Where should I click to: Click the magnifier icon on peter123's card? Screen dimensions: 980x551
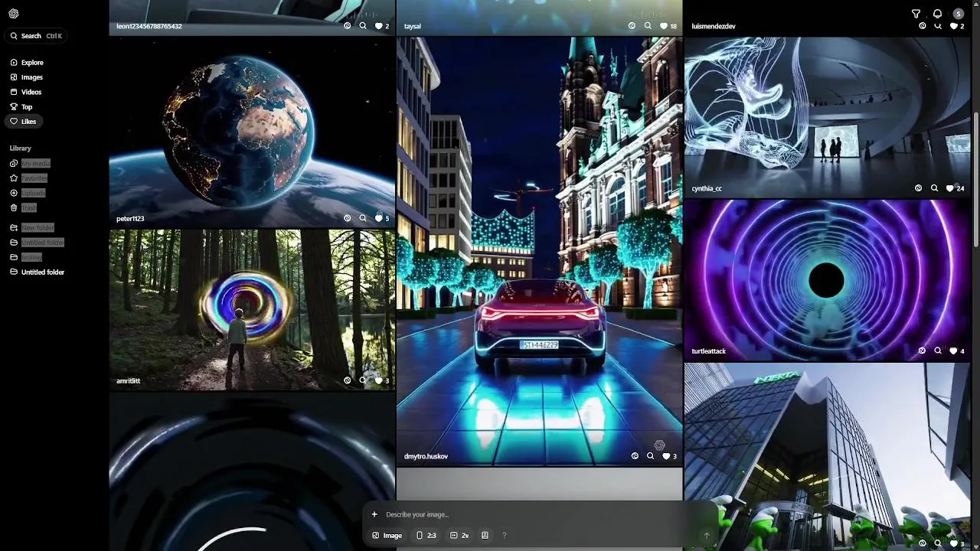point(363,218)
